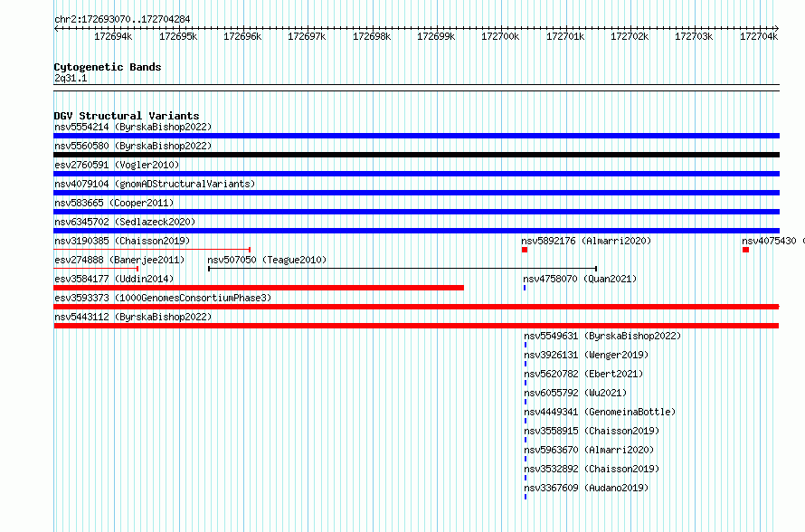Select the thin red line for nsv3190385

coord(152,250)
